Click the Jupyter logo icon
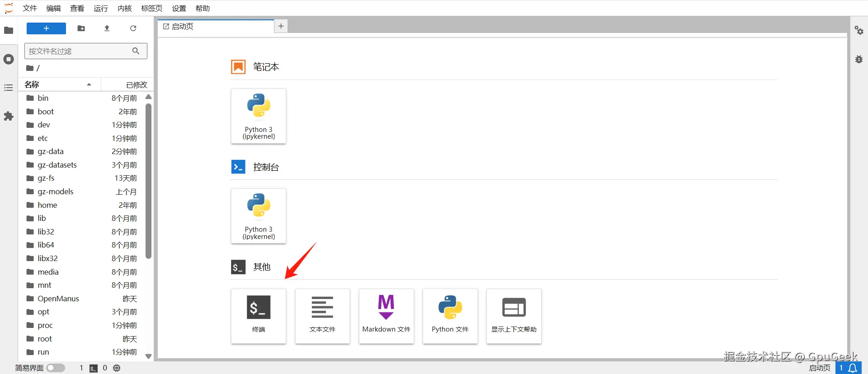Image resolution: width=868 pixels, height=374 pixels. [x=9, y=8]
